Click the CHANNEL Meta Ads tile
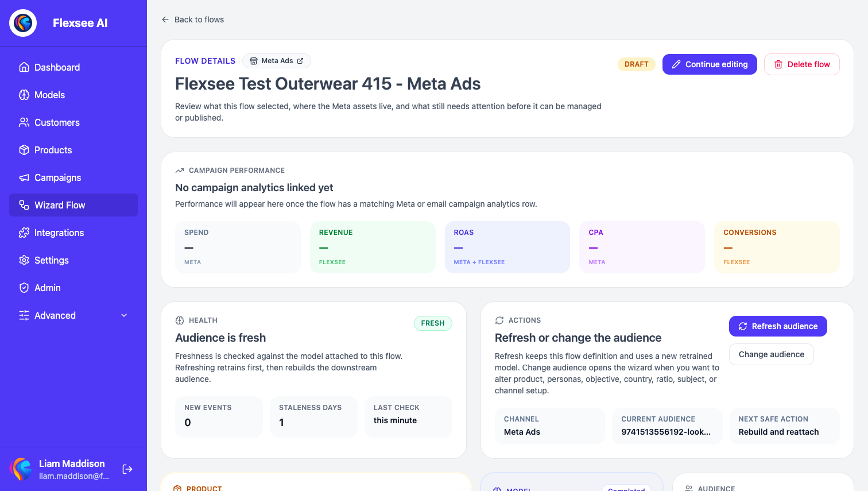This screenshot has height=491, width=868. 550,426
